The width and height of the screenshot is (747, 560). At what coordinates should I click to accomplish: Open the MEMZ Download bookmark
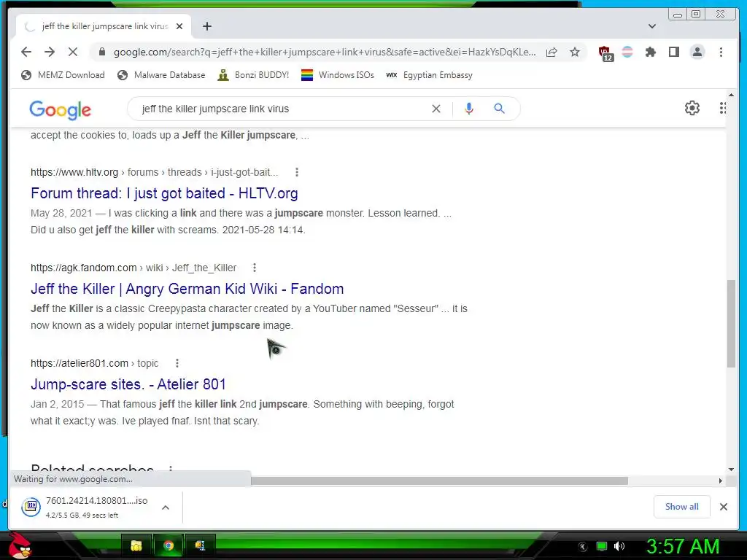click(x=63, y=75)
